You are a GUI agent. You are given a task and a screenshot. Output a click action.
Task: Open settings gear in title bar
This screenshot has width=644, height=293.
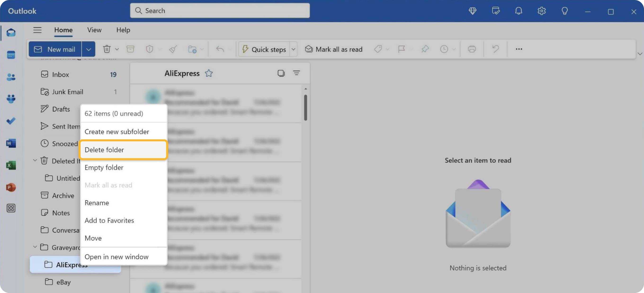click(541, 11)
